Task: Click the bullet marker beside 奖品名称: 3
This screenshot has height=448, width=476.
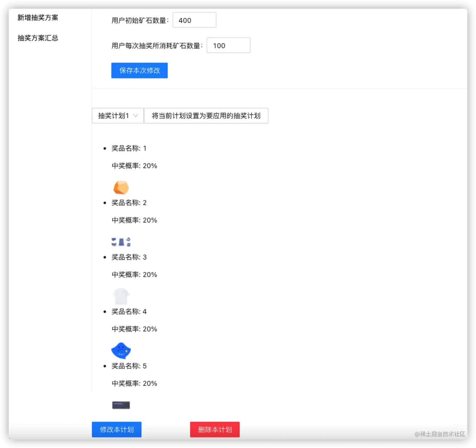Action: [105, 257]
